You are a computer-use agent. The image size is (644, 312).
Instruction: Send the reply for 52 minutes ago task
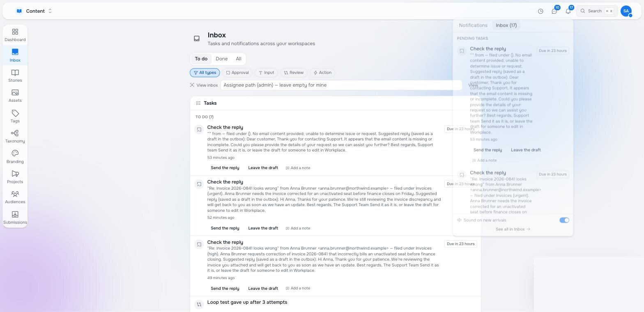(x=225, y=228)
